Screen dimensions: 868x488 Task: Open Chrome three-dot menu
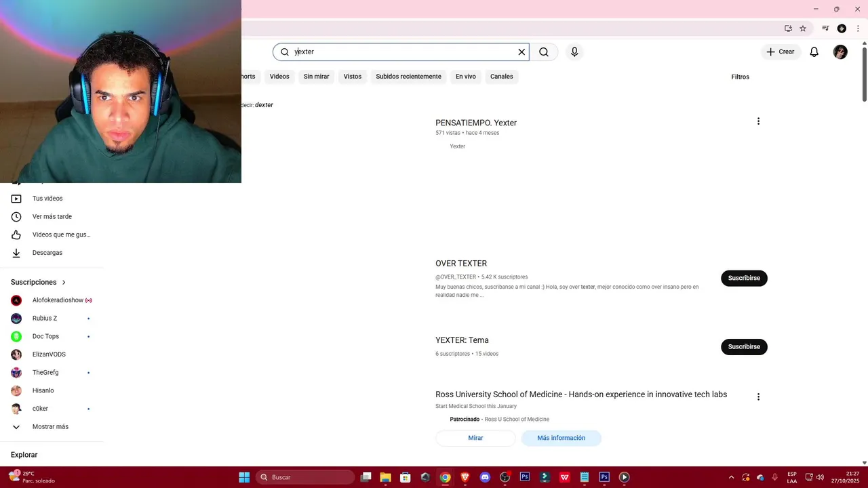858,28
